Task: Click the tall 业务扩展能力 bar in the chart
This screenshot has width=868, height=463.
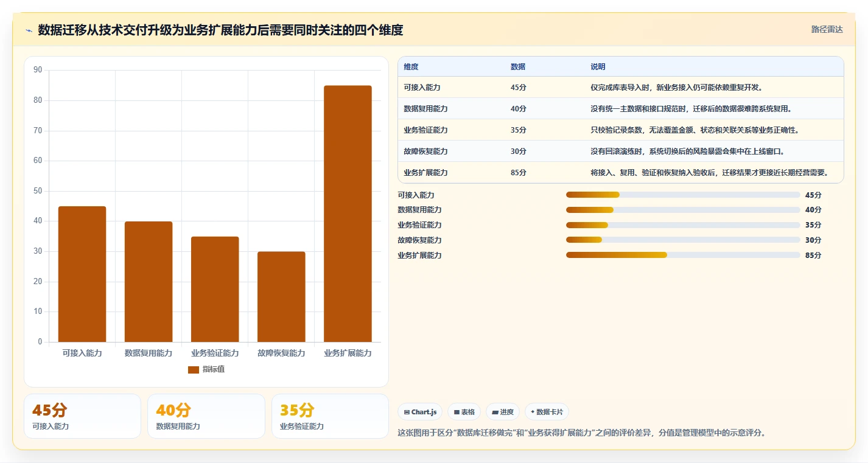Action: click(348, 214)
